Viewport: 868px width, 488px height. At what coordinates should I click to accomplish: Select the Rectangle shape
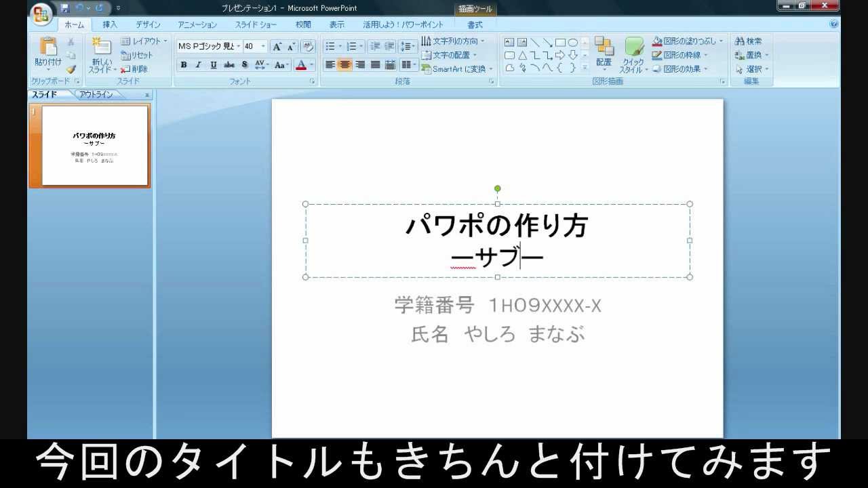(560, 42)
